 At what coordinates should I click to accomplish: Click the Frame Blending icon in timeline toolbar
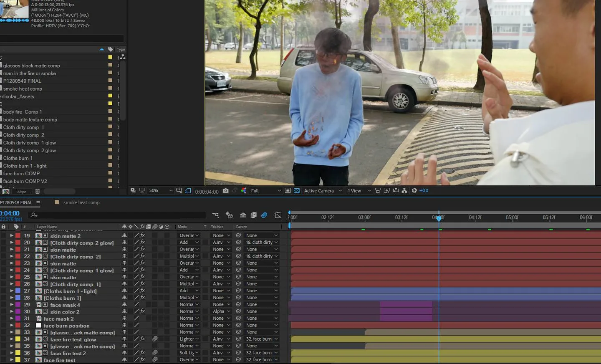pyautogui.click(x=253, y=215)
